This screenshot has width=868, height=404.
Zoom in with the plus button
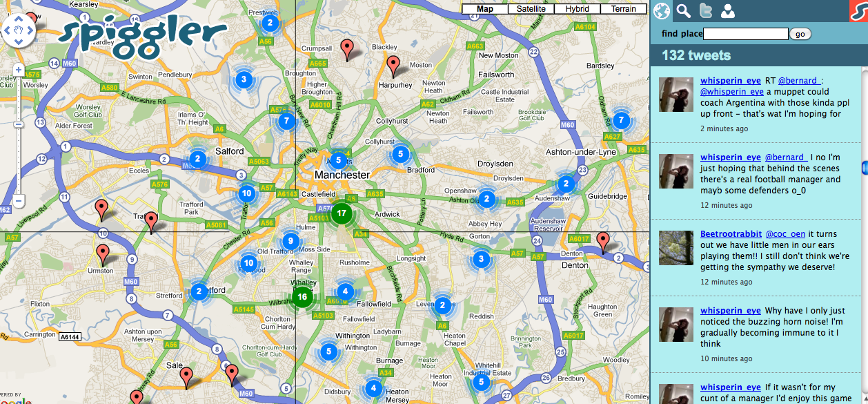19,70
